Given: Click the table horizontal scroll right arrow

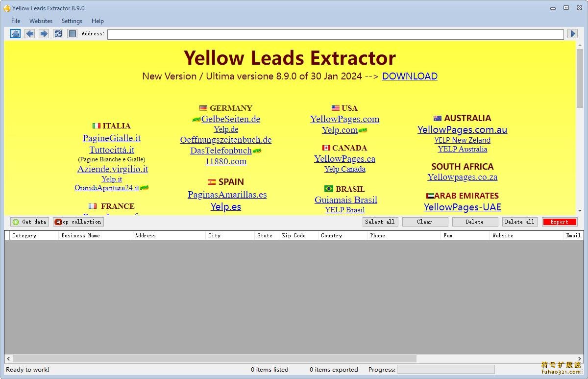Looking at the screenshot, I should pyautogui.click(x=579, y=359).
